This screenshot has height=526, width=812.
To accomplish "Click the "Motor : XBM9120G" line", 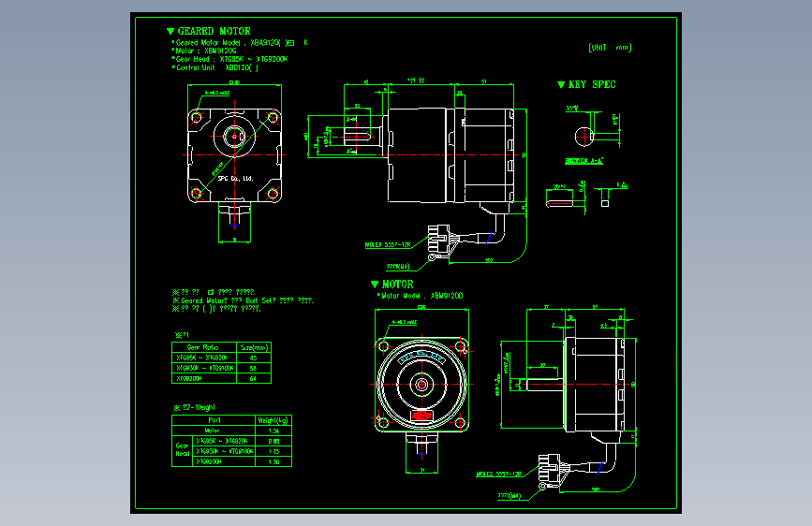I will (x=206, y=51).
